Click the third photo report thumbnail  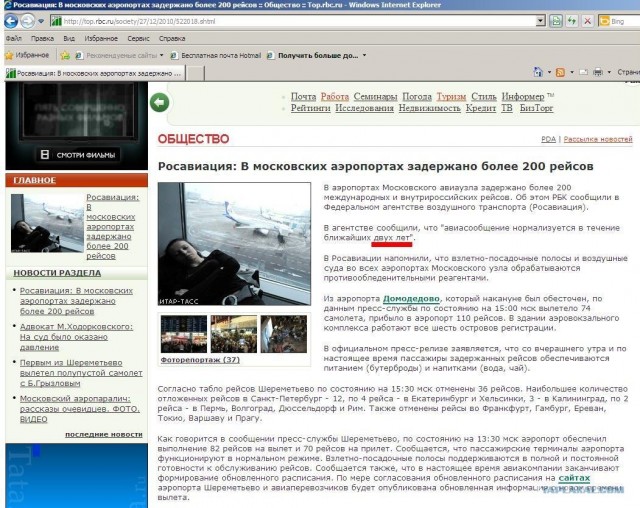284,334
